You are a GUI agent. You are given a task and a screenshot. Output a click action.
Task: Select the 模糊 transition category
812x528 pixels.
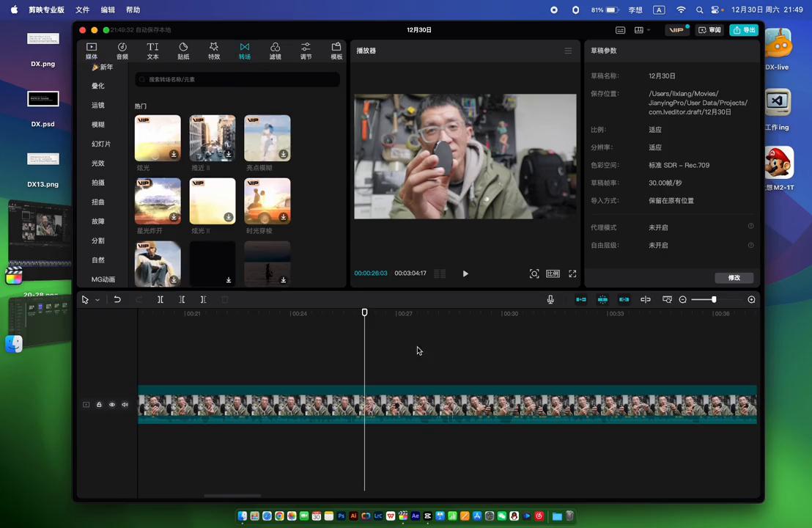tap(98, 125)
